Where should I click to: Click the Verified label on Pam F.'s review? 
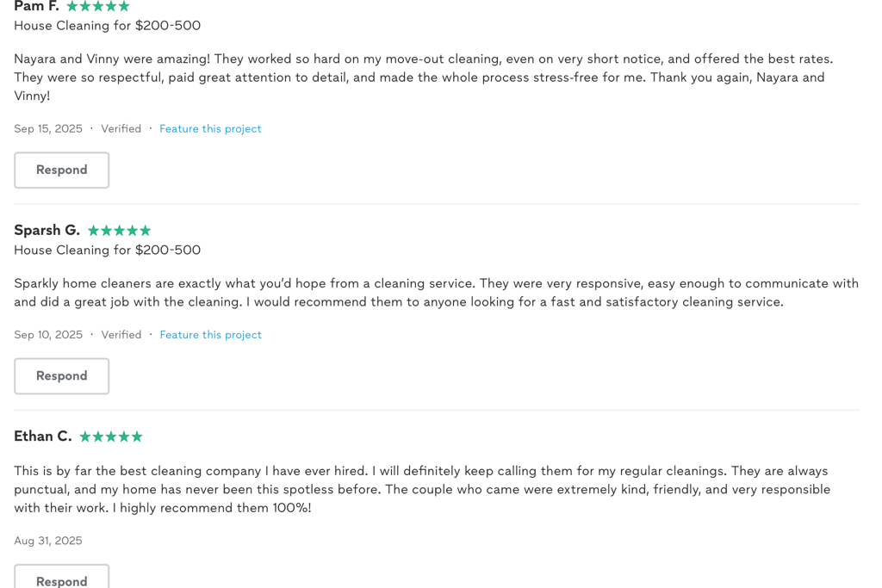[x=121, y=129]
